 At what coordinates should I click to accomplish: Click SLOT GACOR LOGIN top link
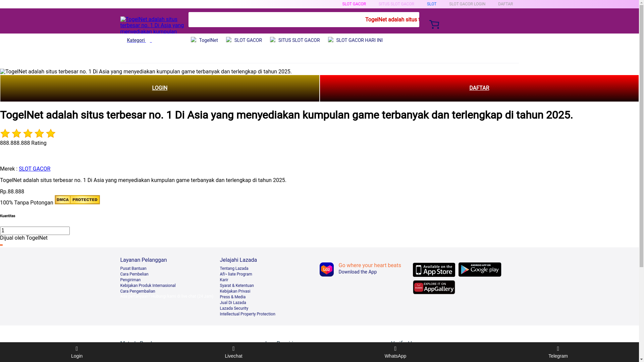point(467,4)
